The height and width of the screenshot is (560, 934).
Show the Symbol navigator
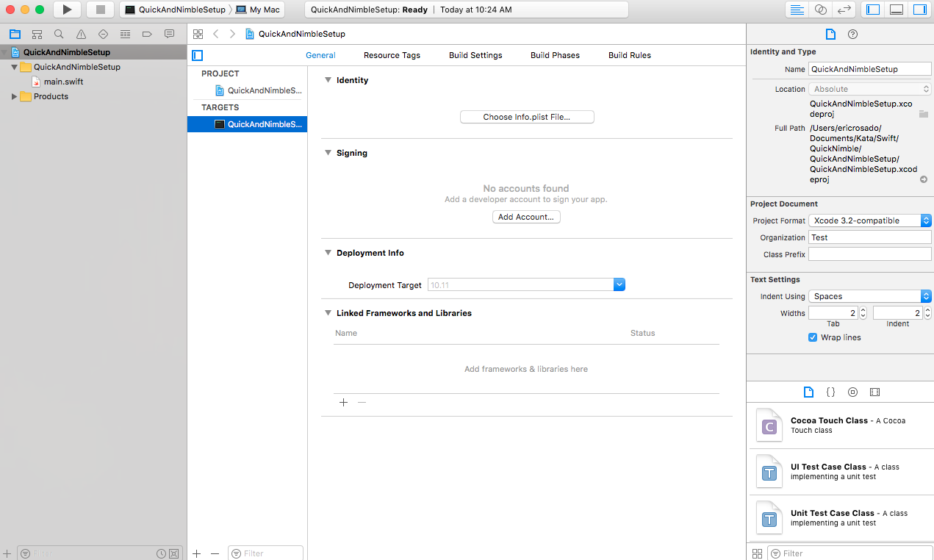coord(37,34)
